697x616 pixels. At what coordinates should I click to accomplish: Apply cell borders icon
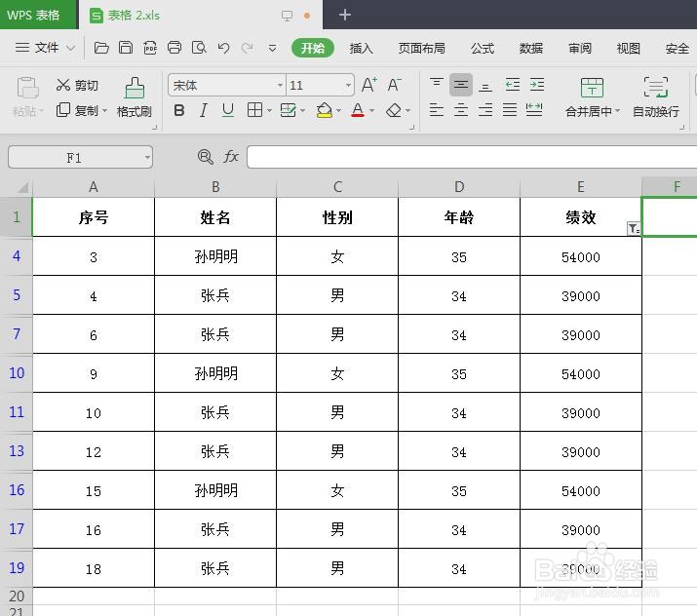point(254,110)
